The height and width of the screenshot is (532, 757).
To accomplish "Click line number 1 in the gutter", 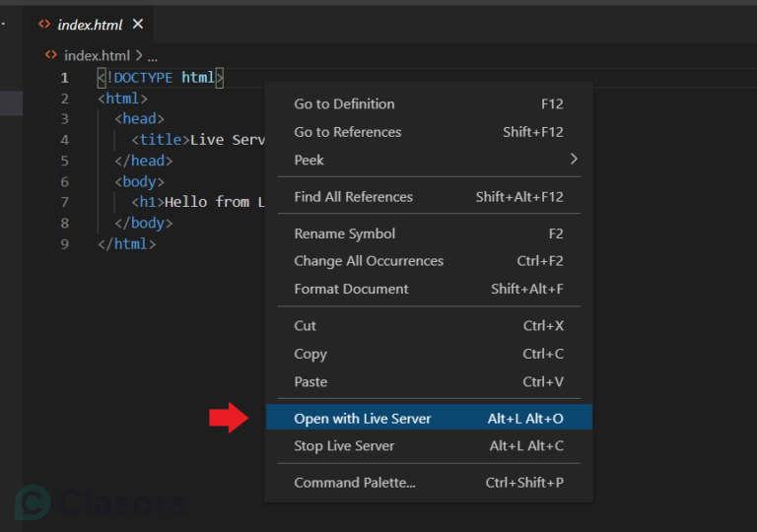I will [65, 78].
